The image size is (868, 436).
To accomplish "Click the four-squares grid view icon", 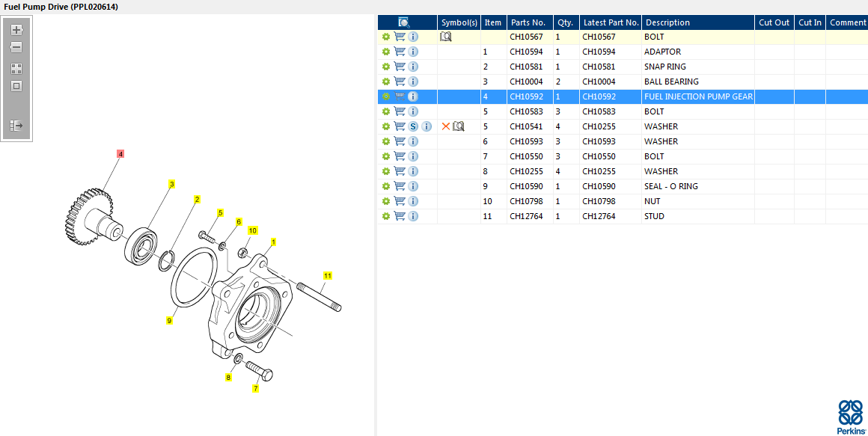I will coord(16,68).
